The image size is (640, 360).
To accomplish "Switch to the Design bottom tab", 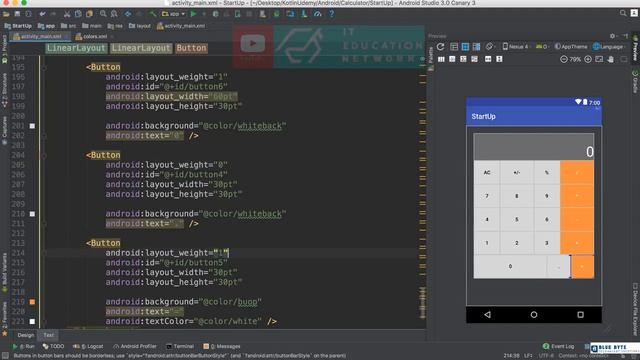I will pos(26,335).
